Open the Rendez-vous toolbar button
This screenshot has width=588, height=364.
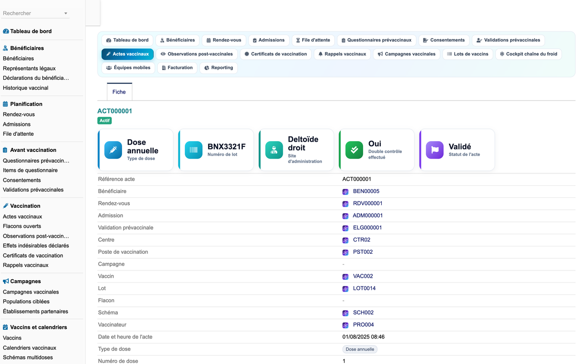tap(223, 40)
